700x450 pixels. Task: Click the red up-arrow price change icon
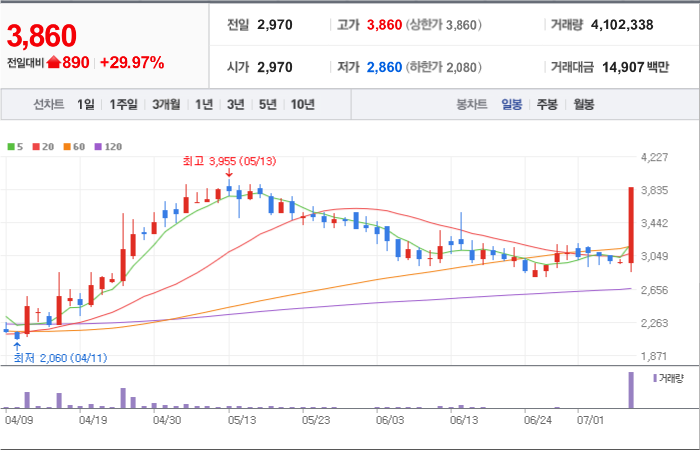pyautogui.click(x=53, y=63)
